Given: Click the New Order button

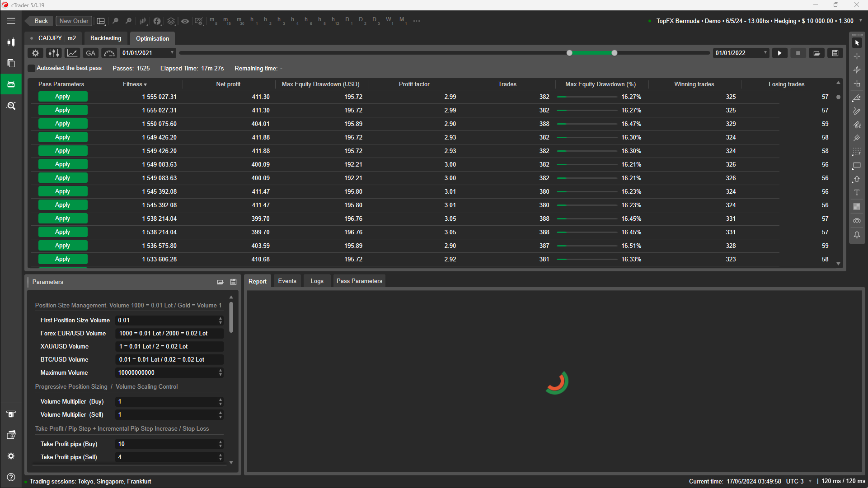Looking at the screenshot, I should click(x=74, y=21).
